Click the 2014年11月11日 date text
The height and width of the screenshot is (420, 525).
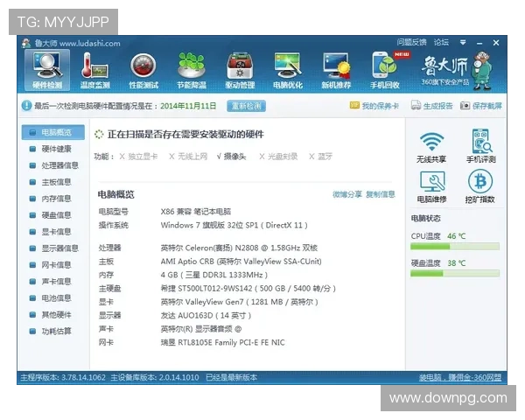188,106
